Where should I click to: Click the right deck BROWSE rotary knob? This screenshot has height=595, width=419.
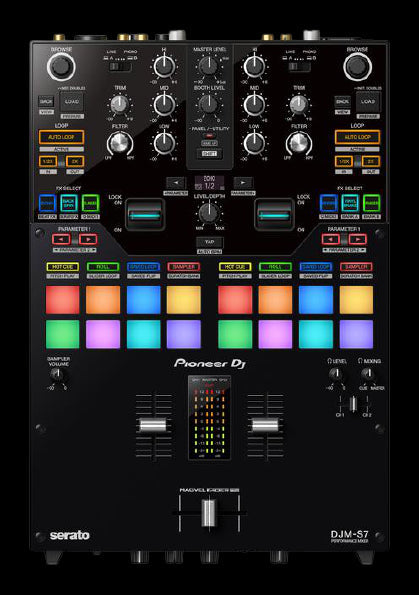(x=357, y=67)
